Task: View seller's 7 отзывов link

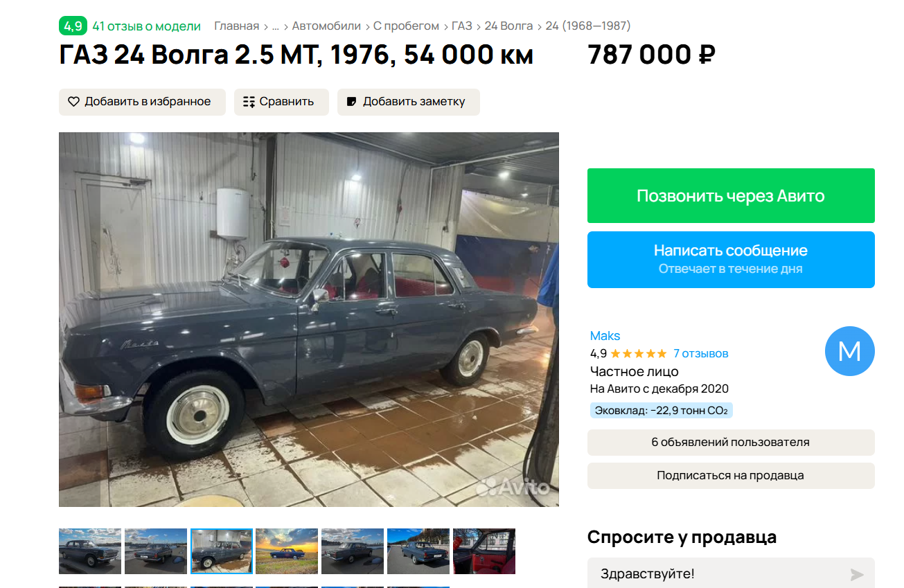Action: (701, 353)
